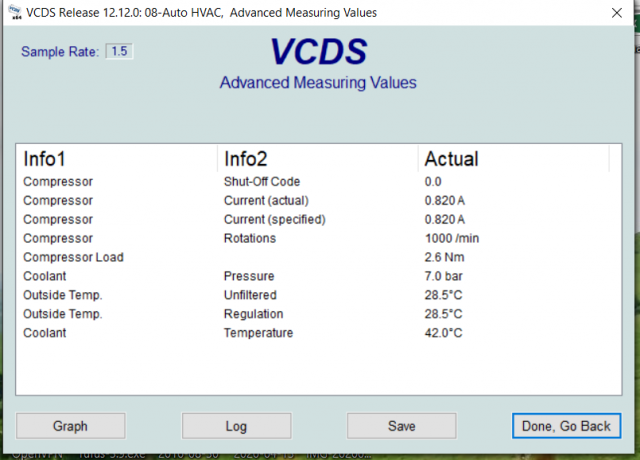The width and height of the screenshot is (640, 460).
Task: Open the Graph view
Action: [70, 426]
